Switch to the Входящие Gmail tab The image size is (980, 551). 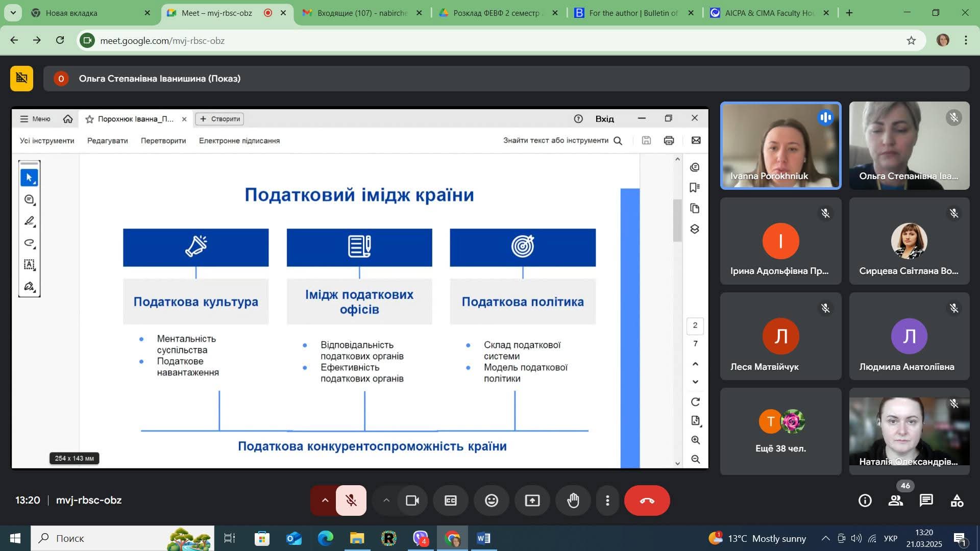tap(361, 13)
